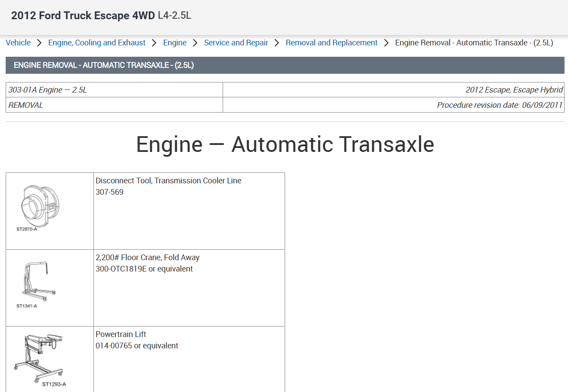The height and width of the screenshot is (392, 568).
Task: Click the chevron following the Engine breadcrumb
Action: (195, 43)
